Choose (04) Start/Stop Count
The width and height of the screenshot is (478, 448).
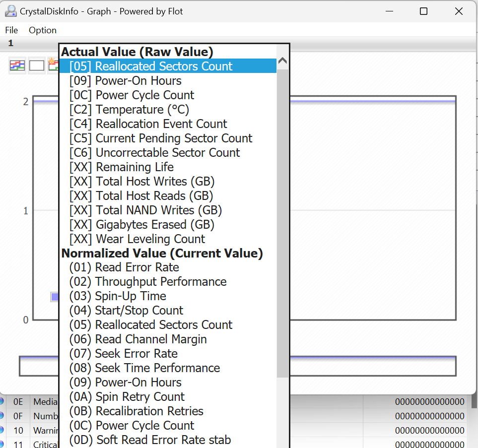(168, 310)
